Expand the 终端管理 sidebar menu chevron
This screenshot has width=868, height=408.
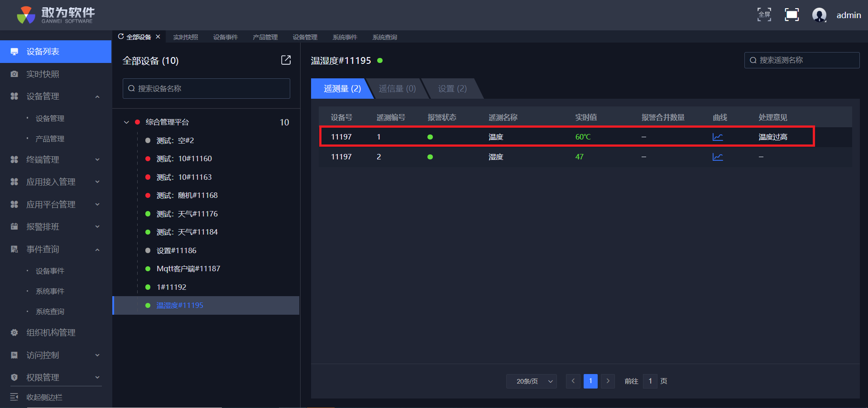[97, 159]
